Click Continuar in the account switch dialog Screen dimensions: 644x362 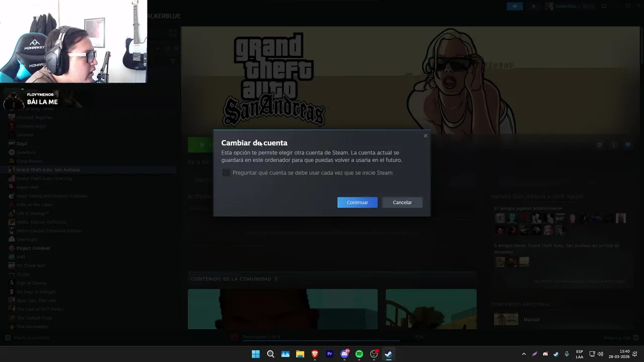tap(357, 202)
